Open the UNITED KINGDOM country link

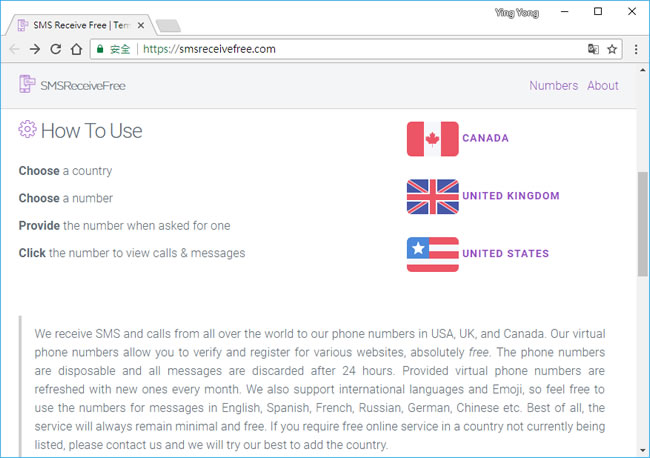511,196
